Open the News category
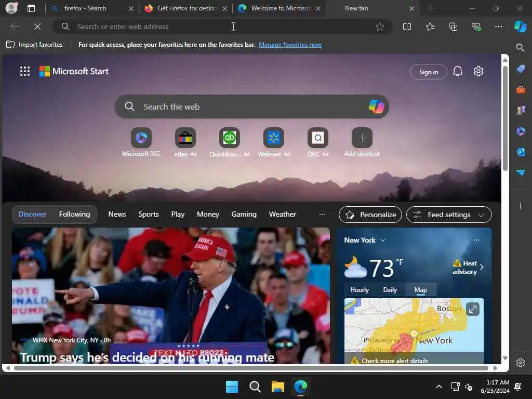This screenshot has height=399, width=532. (117, 215)
